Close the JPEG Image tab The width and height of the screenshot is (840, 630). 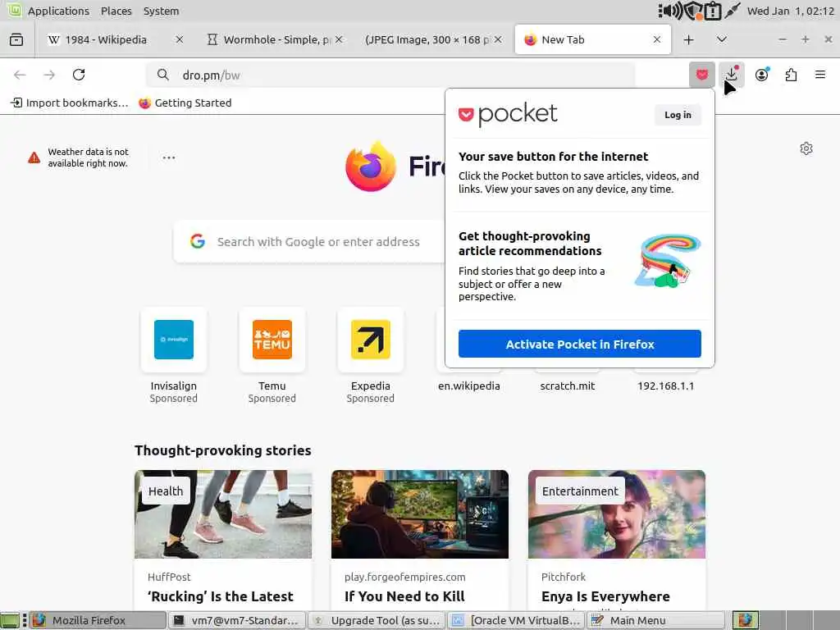click(498, 39)
